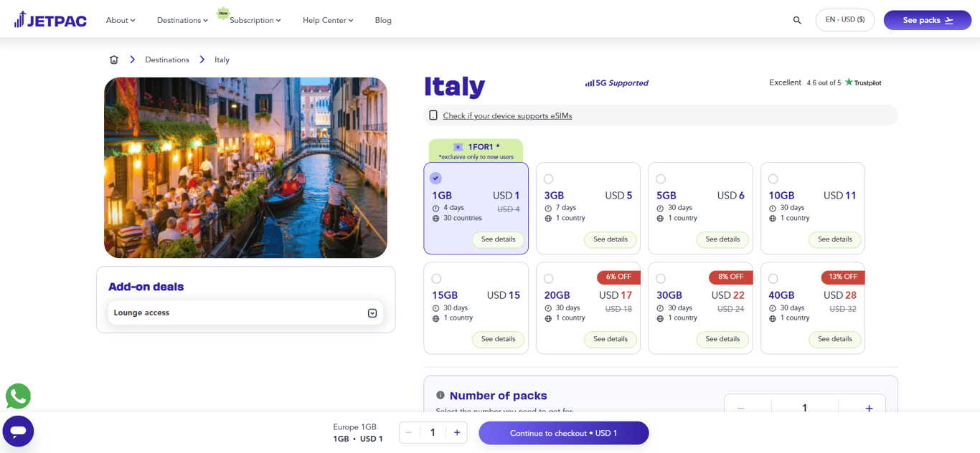This screenshot has width=980, height=453.
Task: Go to the Blog page
Action: tap(383, 20)
